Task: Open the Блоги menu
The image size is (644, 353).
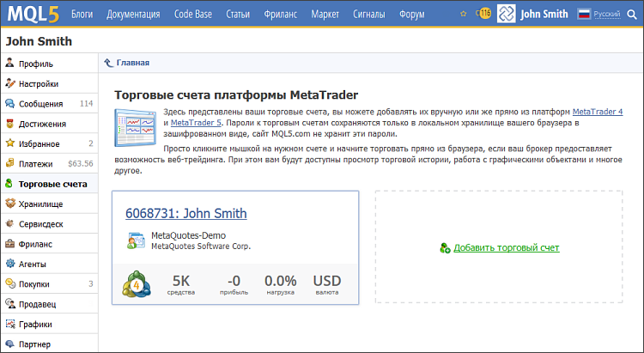Action: pos(82,15)
